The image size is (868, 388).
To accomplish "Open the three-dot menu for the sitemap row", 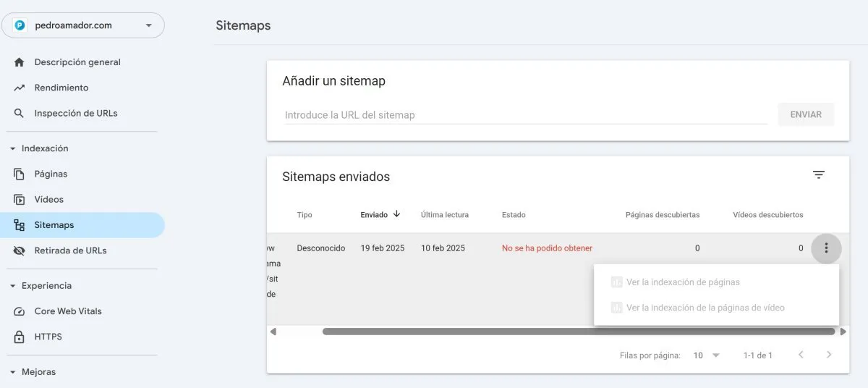I will pyautogui.click(x=826, y=248).
